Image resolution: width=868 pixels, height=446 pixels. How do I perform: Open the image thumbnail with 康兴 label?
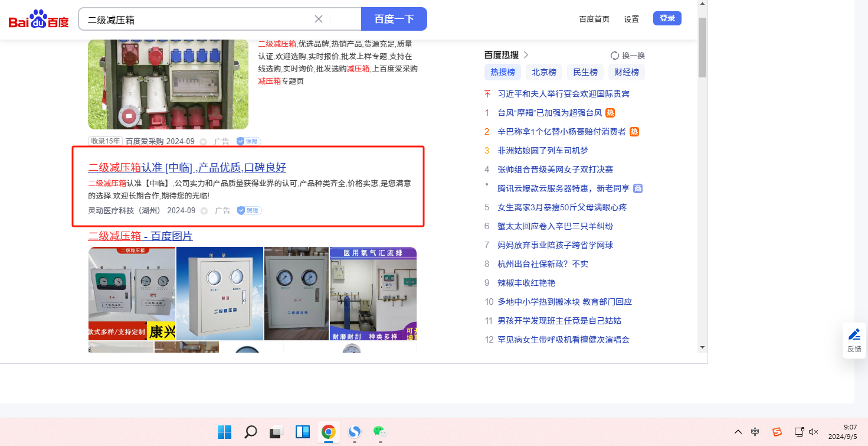click(x=132, y=294)
